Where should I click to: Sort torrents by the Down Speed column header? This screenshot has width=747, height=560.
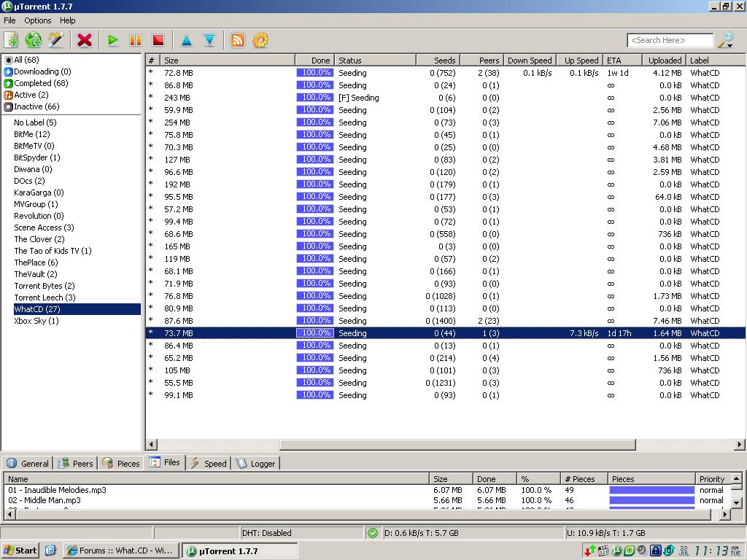pyautogui.click(x=530, y=61)
